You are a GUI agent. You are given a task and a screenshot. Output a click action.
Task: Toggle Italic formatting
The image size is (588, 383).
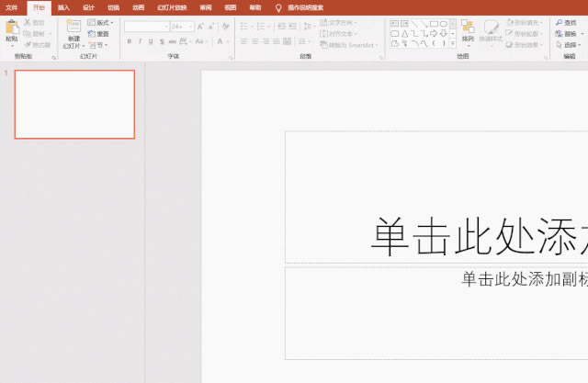[x=141, y=41]
